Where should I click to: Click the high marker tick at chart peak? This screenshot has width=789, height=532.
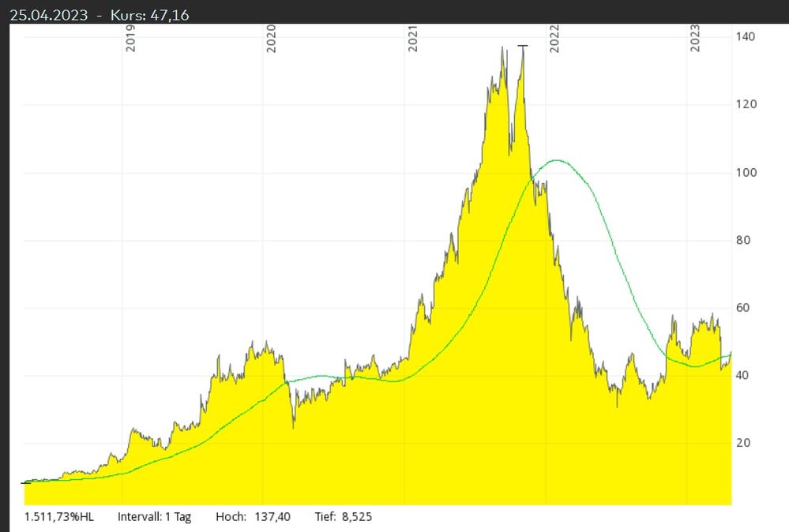click(x=522, y=46)
